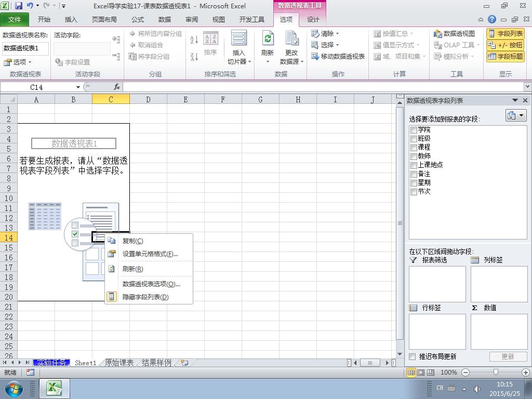
Task: Check the 备注 field checkbox
Action: [414, 174]
